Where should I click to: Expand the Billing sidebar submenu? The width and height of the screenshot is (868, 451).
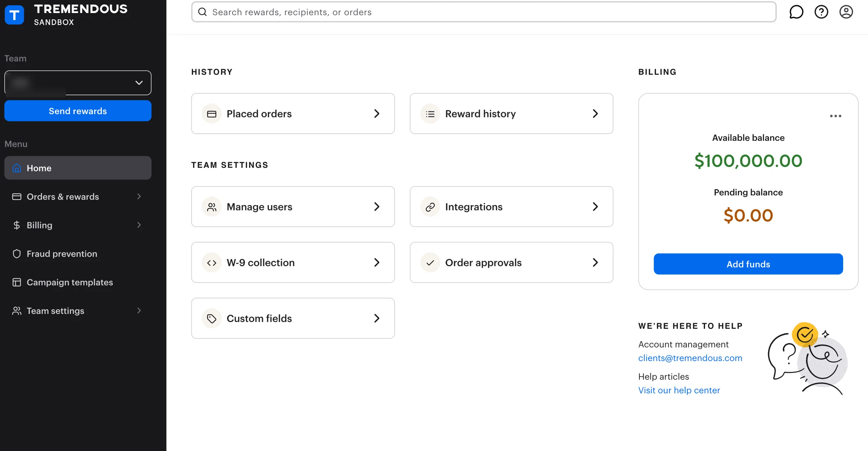[139, 225]
